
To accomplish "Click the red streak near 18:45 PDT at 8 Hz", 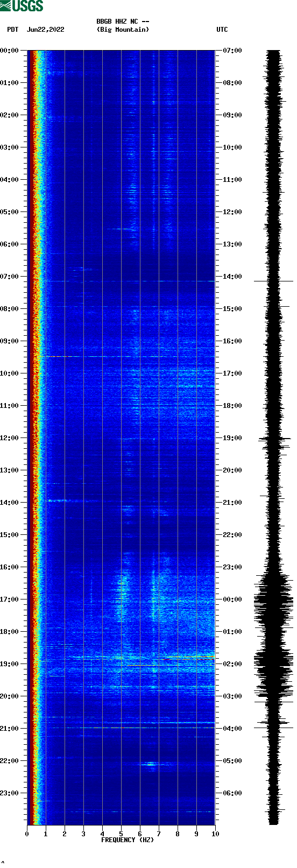I will [189, 657].
